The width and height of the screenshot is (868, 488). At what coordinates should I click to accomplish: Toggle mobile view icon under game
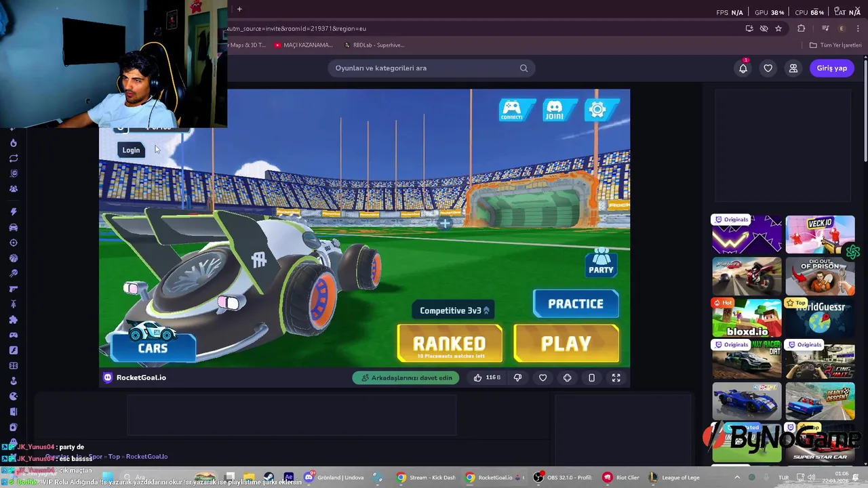tap(591, 378)
